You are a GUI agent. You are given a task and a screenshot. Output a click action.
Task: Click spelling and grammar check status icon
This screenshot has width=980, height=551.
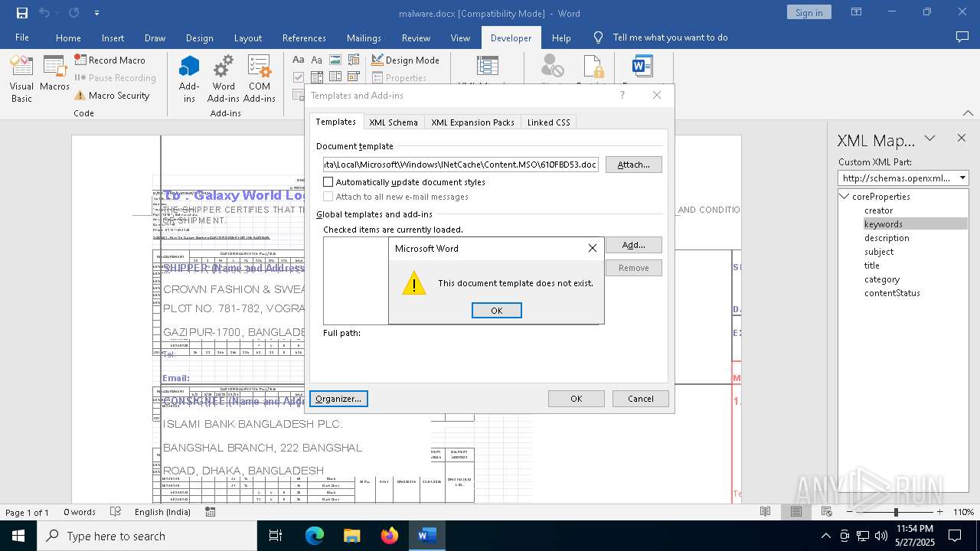(116, 512)
